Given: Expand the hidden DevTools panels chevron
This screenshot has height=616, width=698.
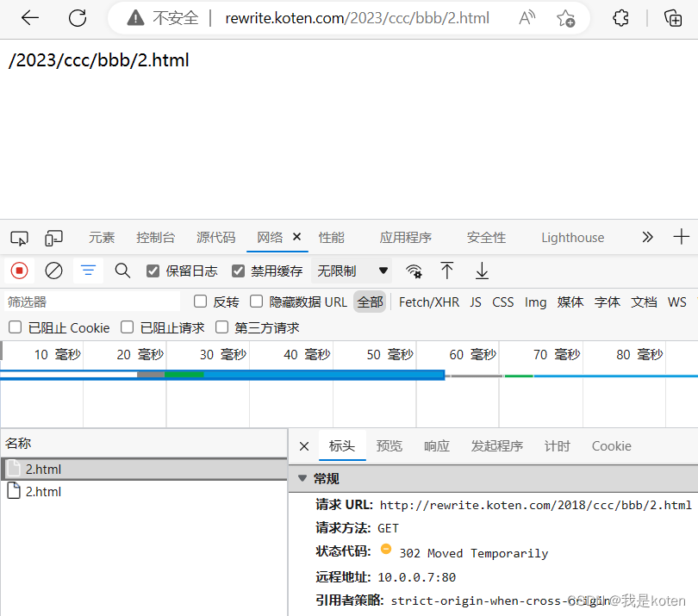Looking at the screenshot, I should [x=647, y=237].
